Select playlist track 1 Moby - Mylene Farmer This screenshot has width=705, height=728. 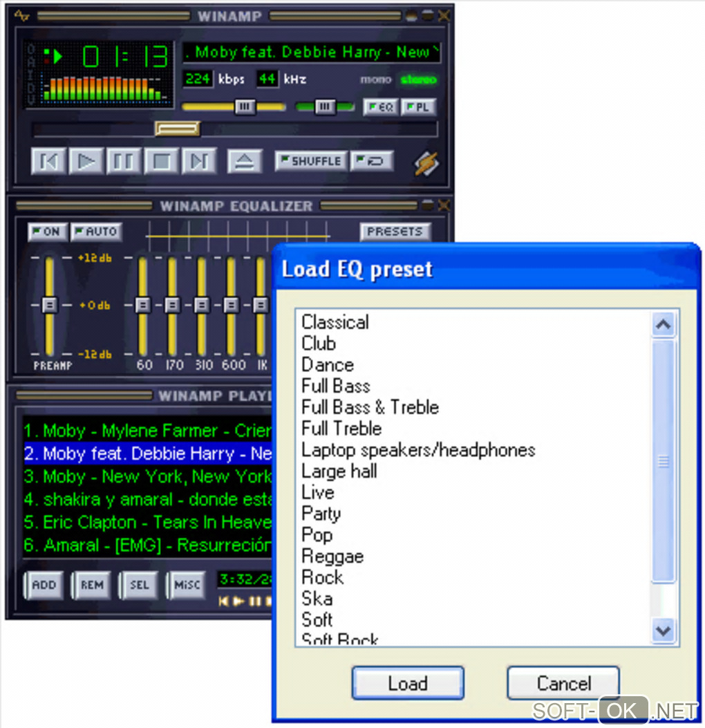coord(148,431)
